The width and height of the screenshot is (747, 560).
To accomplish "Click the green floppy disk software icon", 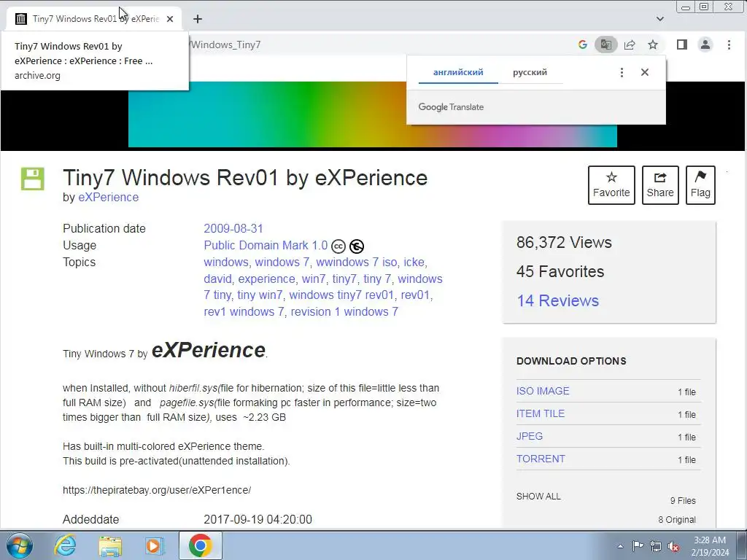I will pos(32,179).
